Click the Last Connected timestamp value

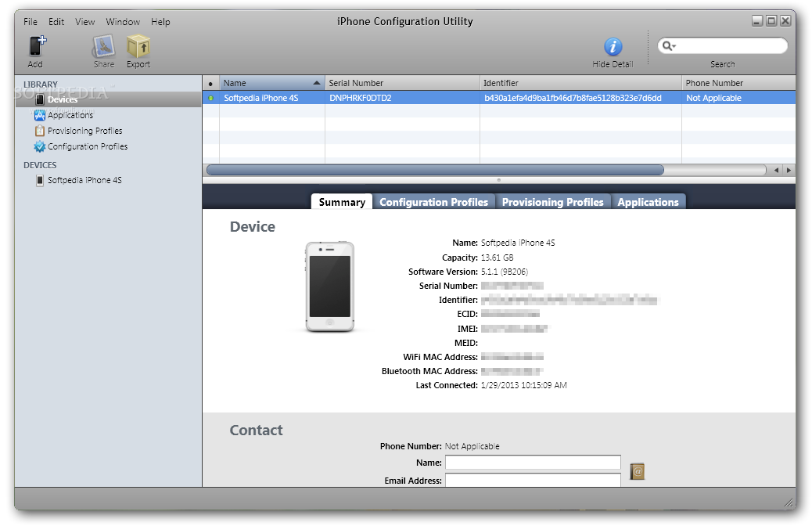(x=523, y=385)
